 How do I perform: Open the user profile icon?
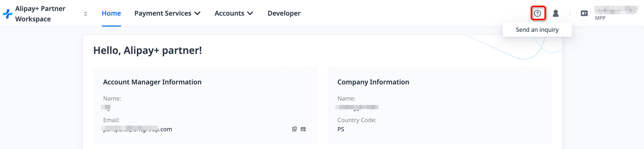(x=556, y=13)
